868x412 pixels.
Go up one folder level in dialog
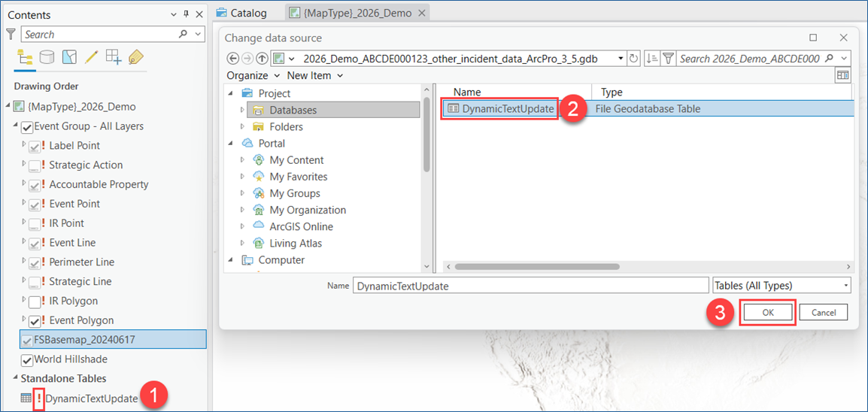point(262,59)
